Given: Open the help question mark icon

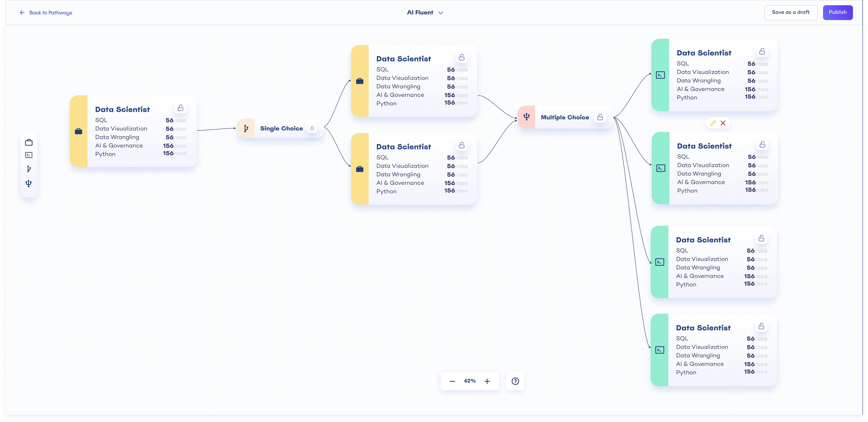Looking at the screenshot, I should pos(515,381).
